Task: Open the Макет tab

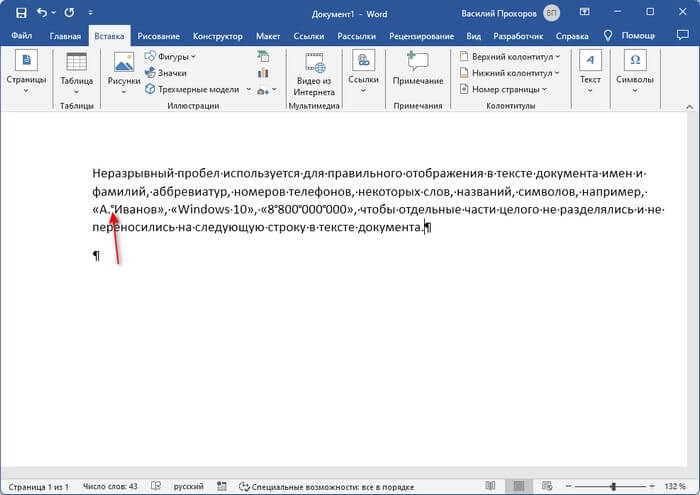Action: pyautogui.click(x=268, y=36)
